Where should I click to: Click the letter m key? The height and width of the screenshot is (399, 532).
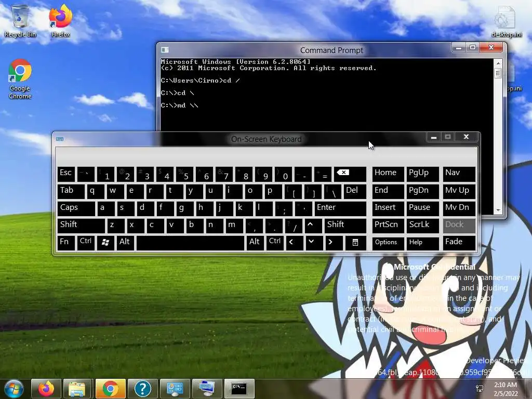[234, 225]
